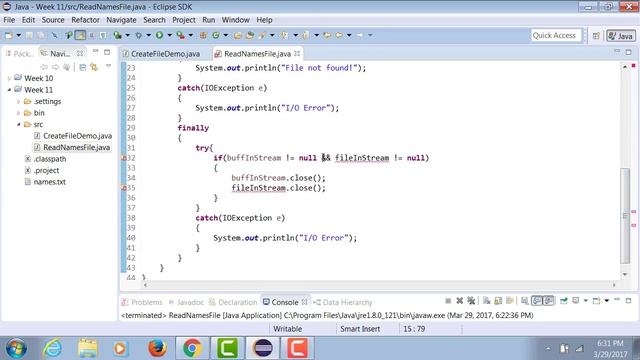Expand the bin folder
The image size is (640, 360).
(x=18, y=113)
